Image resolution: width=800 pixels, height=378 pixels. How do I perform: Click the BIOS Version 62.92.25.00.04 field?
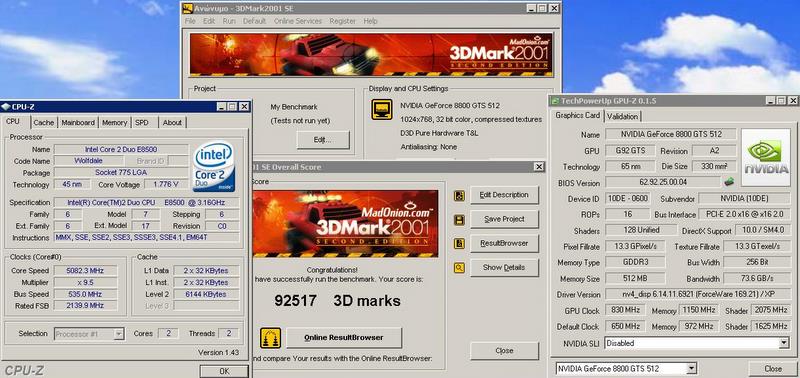tap(663, 183)
